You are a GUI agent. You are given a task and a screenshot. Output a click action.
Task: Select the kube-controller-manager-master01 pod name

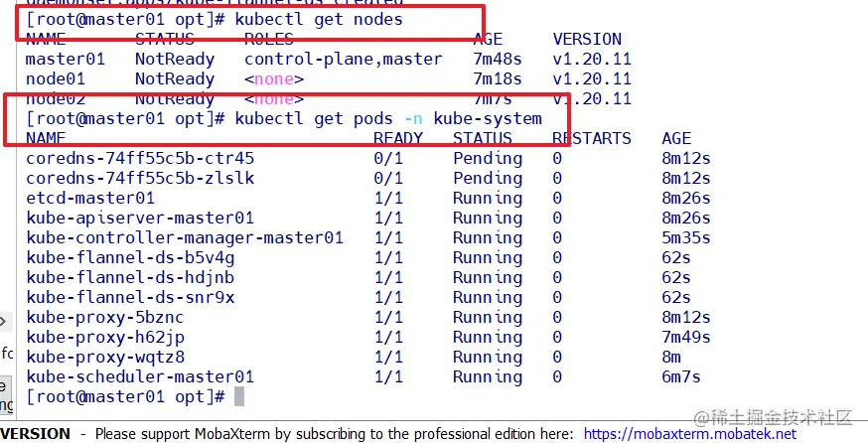[185, 237]
